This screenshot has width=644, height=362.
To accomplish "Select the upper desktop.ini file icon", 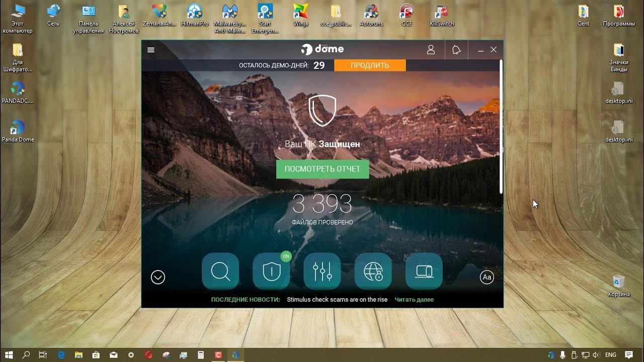I will (x=619, y=92).
